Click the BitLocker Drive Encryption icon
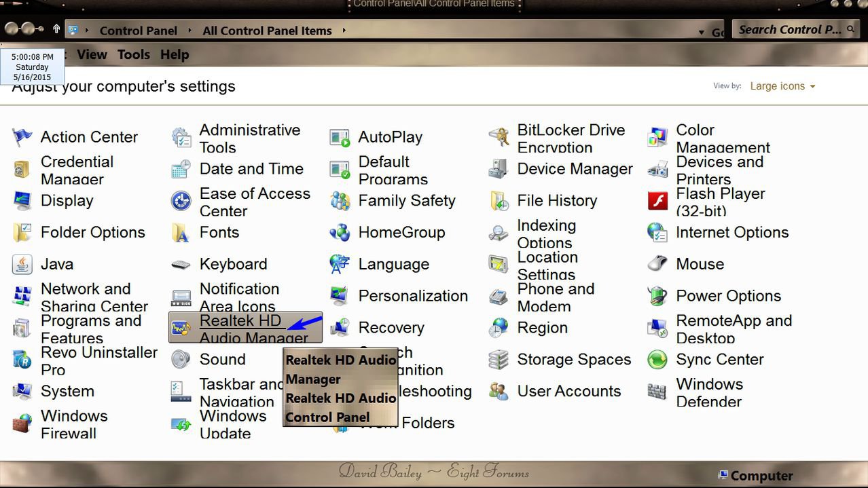The width and height of the screenshot is (868, 488). (x=499, y=137)
